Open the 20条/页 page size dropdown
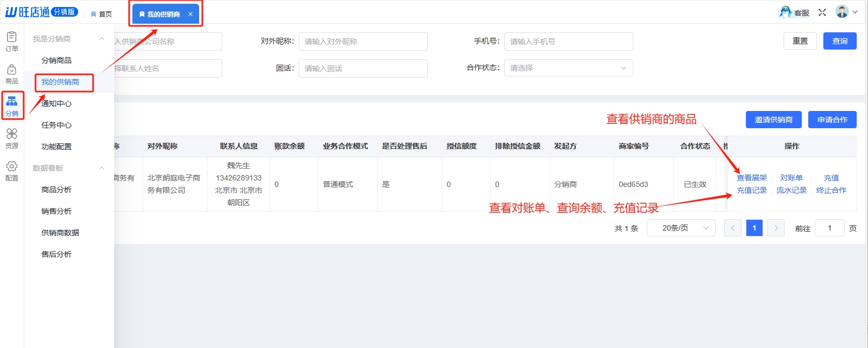 pyautogui.click(x=681, y=228)
